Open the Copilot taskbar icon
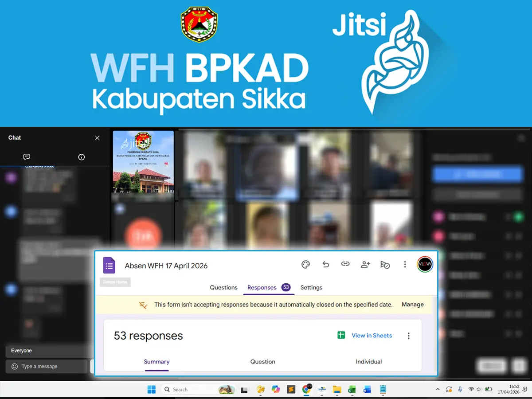The height and width of the screenshot is (399, 532). point(276,389)
